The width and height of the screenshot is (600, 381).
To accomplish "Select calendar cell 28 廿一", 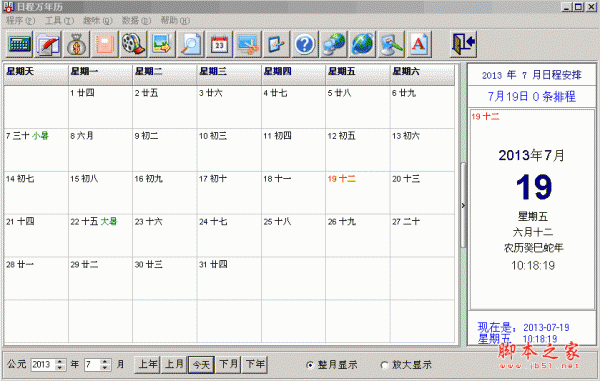I will 36,278.
